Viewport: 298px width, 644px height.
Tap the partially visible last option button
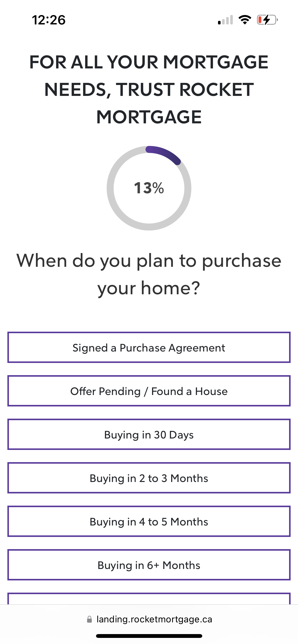click(149, 598)
